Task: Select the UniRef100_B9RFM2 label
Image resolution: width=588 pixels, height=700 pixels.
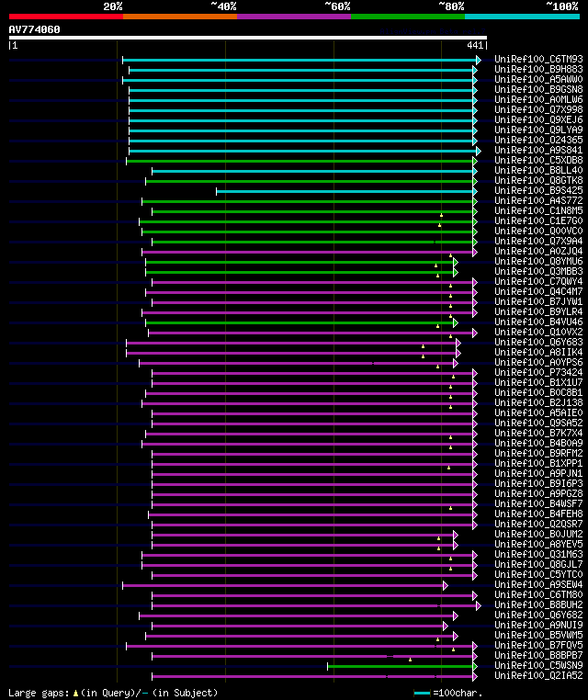Action: point(538,454)
